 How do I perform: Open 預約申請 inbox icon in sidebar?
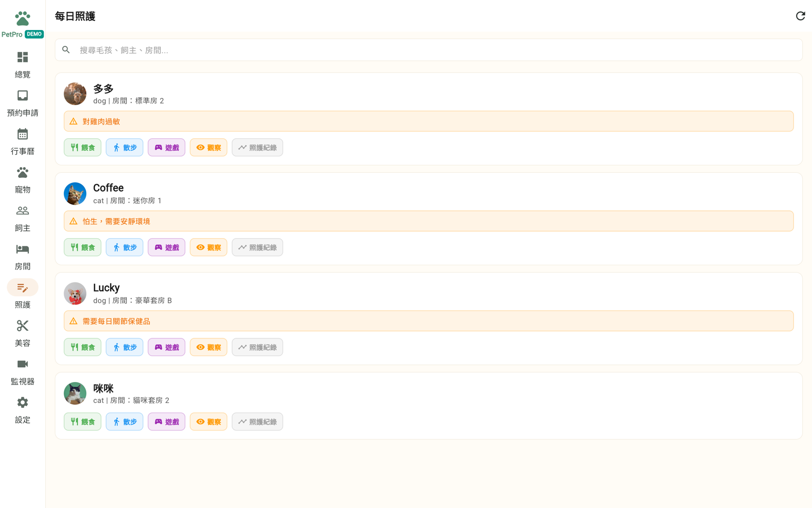pyautogui.click(x=22, y=96)
